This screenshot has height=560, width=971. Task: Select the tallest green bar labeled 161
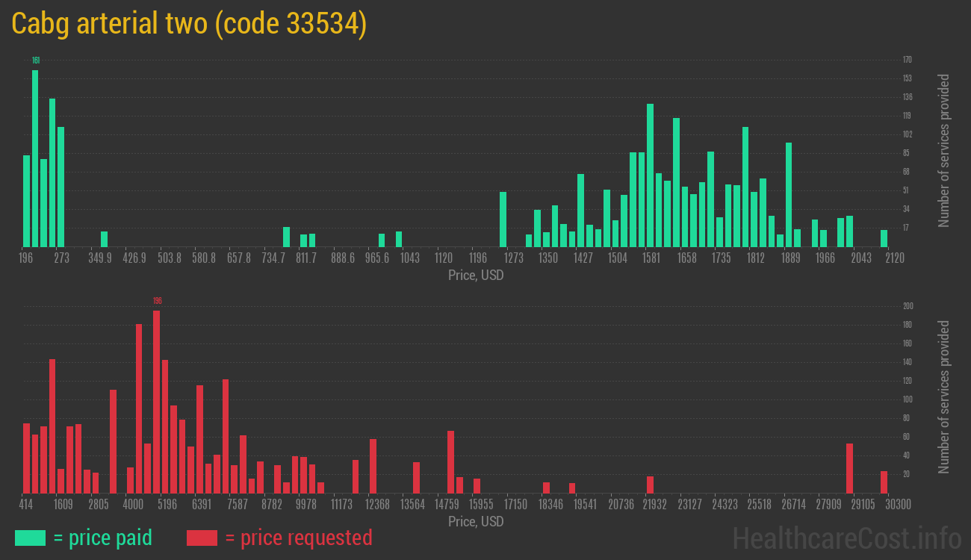coord(35,158)
